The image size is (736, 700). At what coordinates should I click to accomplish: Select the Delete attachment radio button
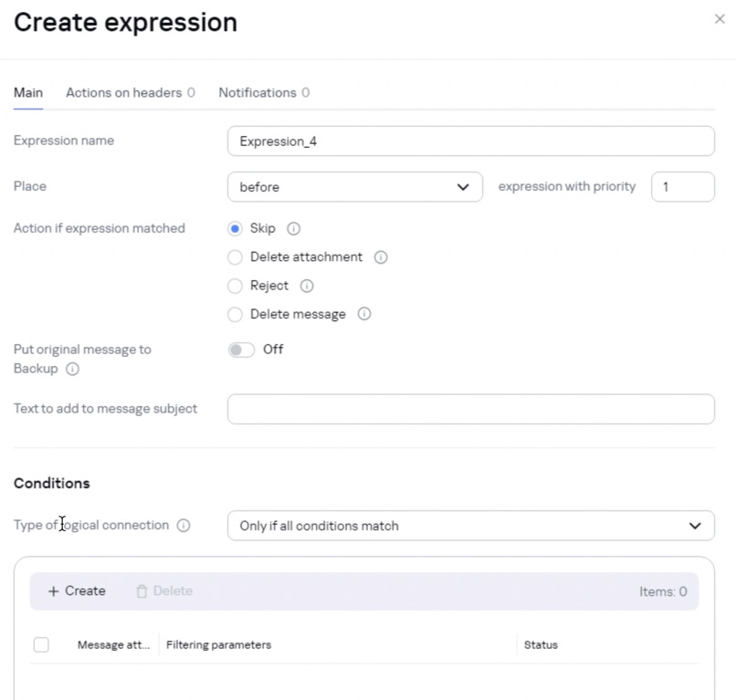[236, 257]
